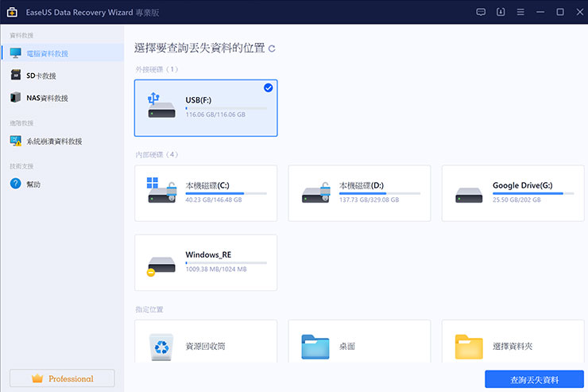588x392 pixels.
Task: Click the 116.06 GB/116.06 GB size text
Action: click(x=215, y=114)
